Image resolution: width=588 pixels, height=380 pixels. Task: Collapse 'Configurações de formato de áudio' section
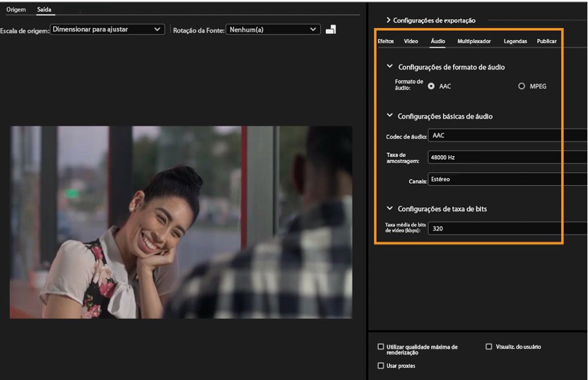coord(388,67)
